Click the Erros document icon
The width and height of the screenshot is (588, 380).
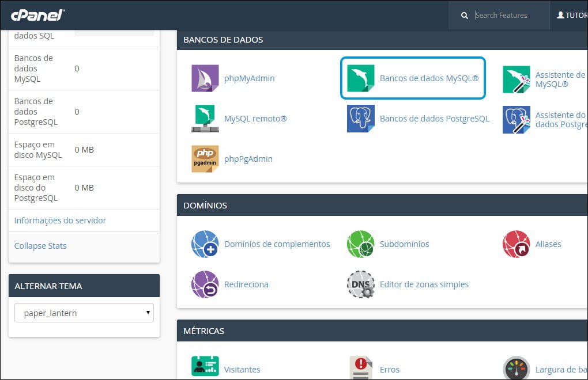point(361,368)
